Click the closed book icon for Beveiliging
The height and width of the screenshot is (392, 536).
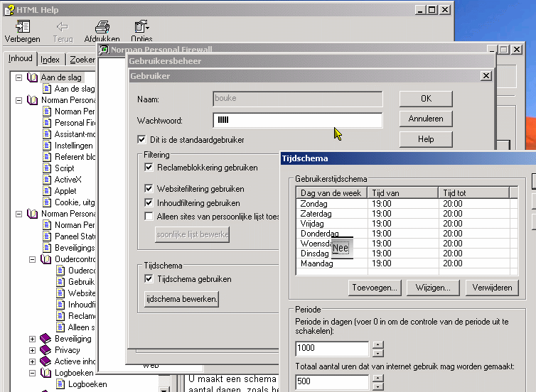(x=45, y=339)
